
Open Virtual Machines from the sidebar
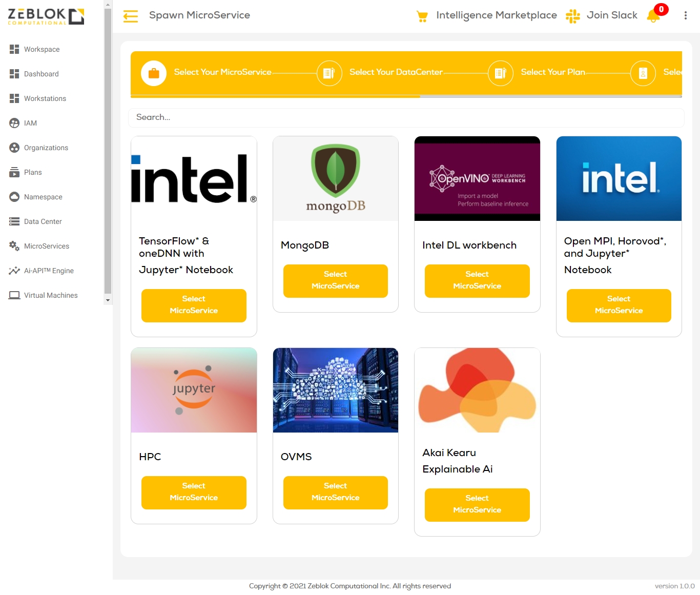click(51, 295)
